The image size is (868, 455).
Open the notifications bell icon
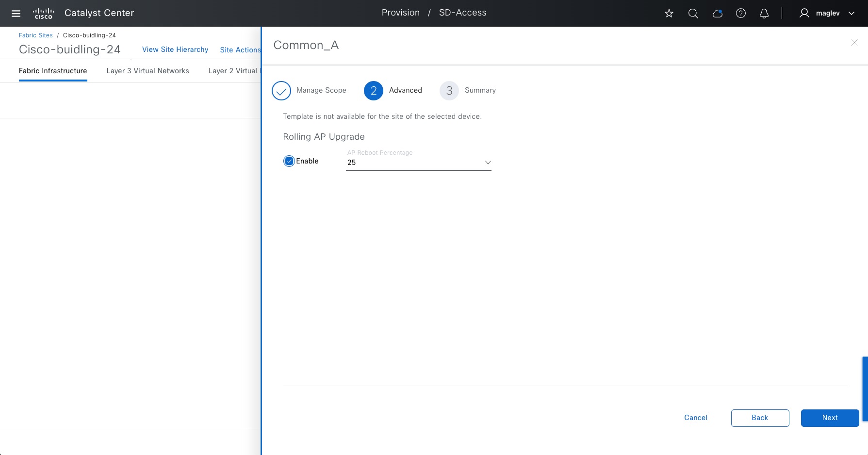(x=764, y=14)
